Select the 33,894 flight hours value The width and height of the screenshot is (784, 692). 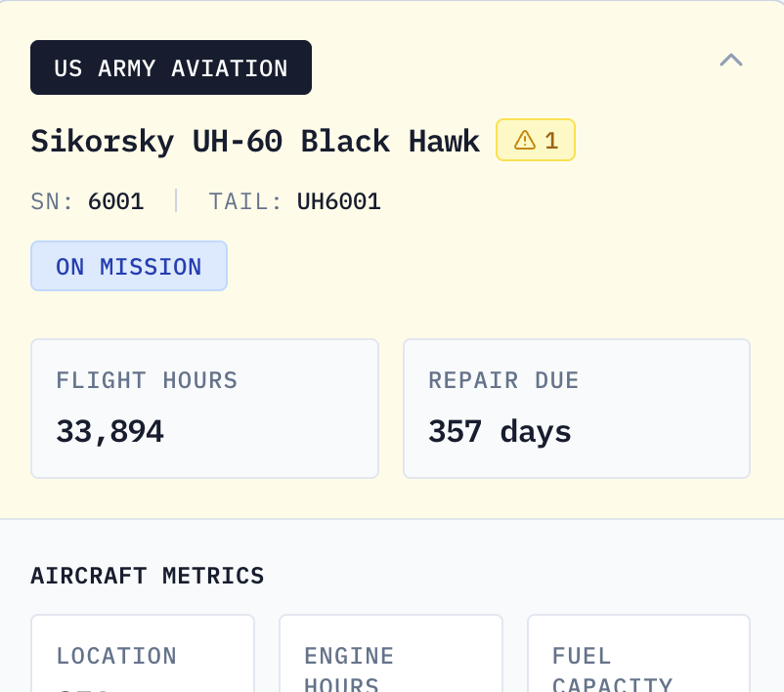coord(109,431)
